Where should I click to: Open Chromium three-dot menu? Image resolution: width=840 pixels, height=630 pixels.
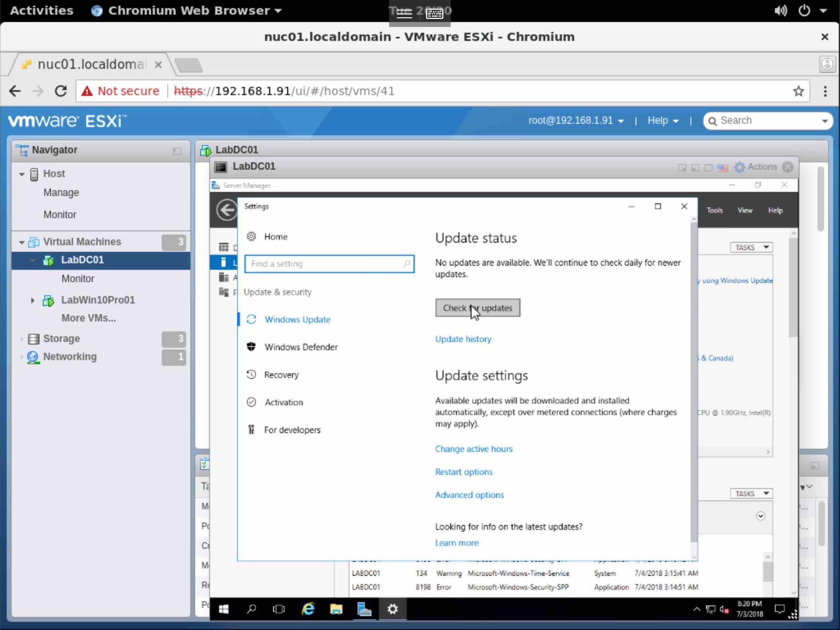pyautogui.click(x=825, y=91)
